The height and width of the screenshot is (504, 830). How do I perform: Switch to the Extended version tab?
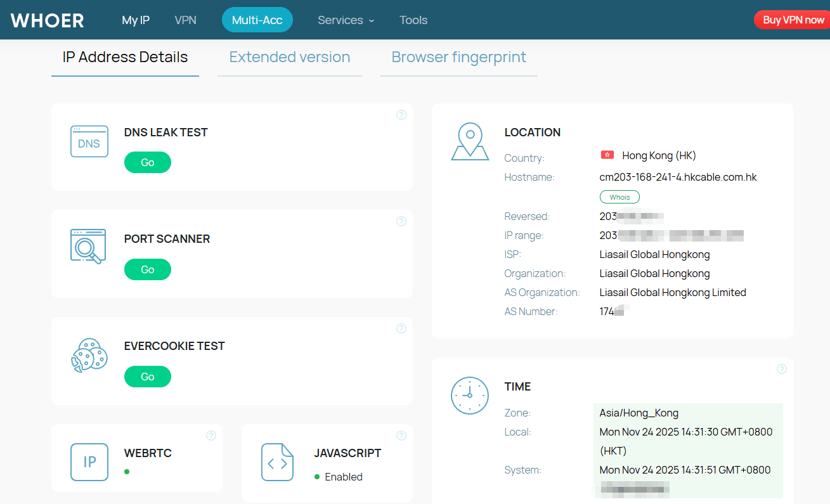point(289,57)
